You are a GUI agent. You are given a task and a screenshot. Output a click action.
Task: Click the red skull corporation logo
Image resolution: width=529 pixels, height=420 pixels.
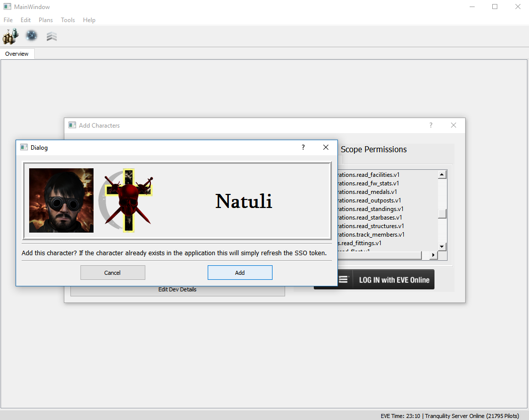point(126,200)
